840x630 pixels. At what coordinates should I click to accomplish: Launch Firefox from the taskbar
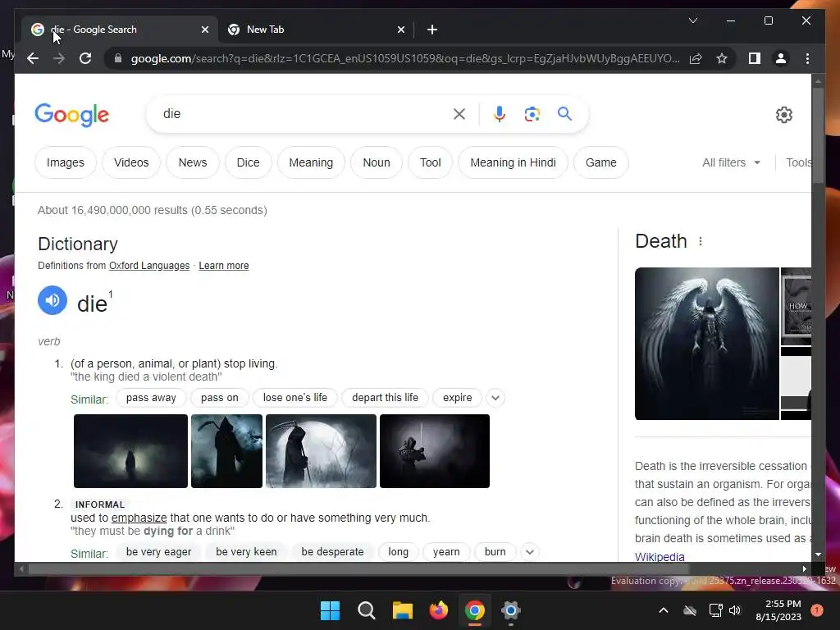pos(439,610)
